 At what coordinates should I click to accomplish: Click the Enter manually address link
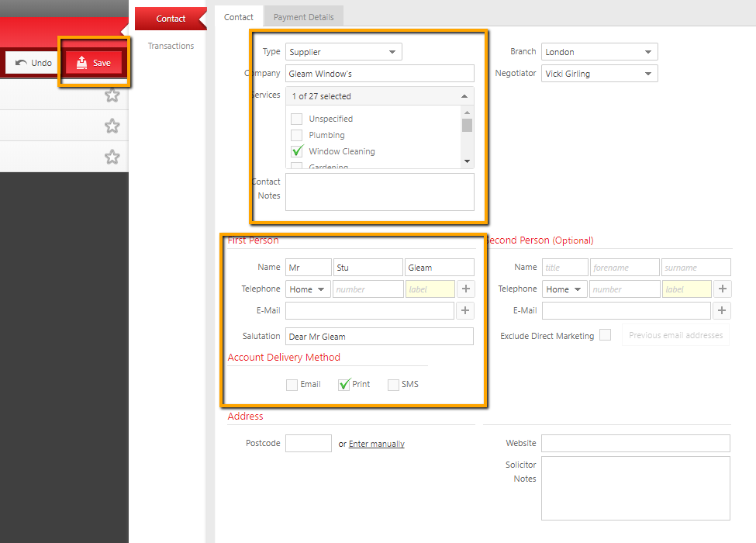377,444
